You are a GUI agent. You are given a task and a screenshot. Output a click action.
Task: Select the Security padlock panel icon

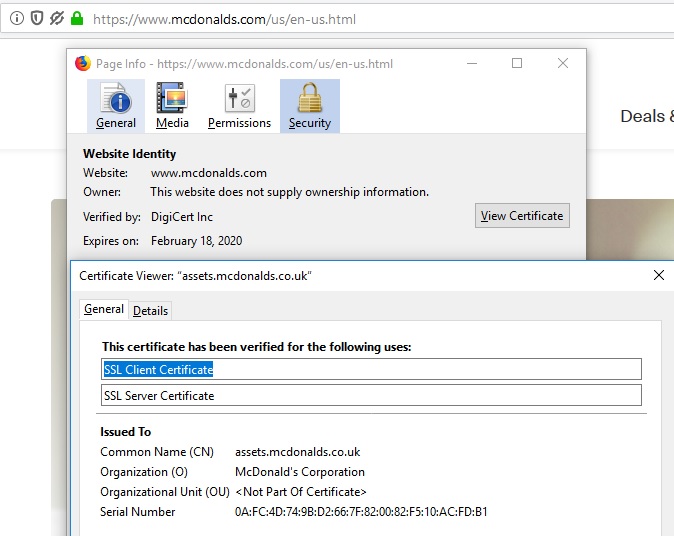point(310,106)
